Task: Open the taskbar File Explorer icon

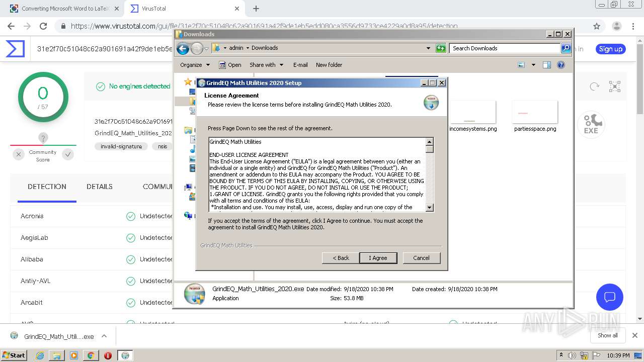Action: (x=57, y=355)
